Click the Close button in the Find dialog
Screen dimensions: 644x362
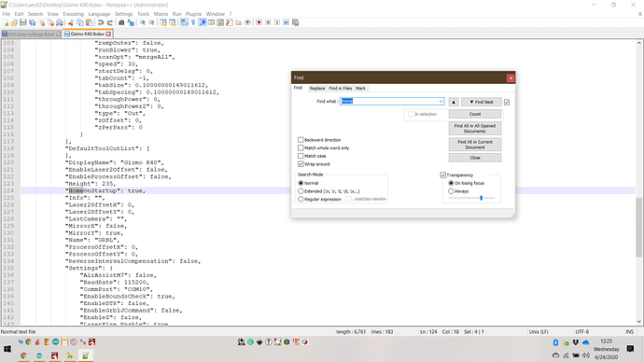click(x=475, y=158)
